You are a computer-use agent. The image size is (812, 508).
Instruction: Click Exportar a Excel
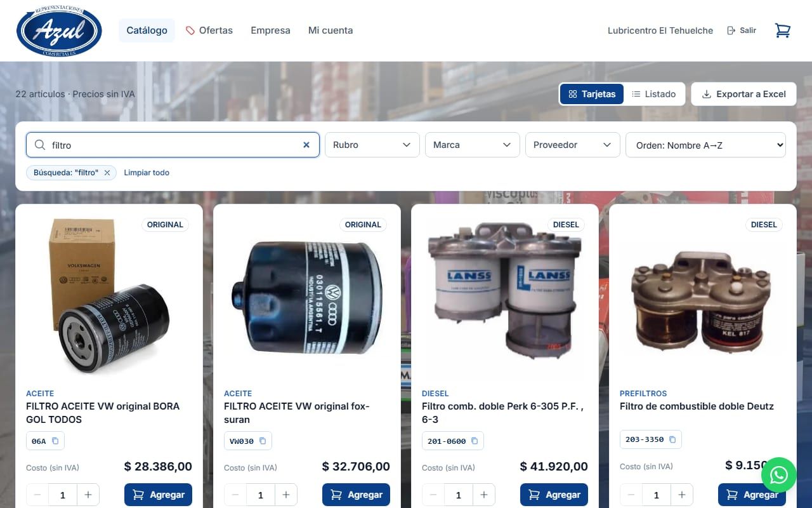pos(743,94)
